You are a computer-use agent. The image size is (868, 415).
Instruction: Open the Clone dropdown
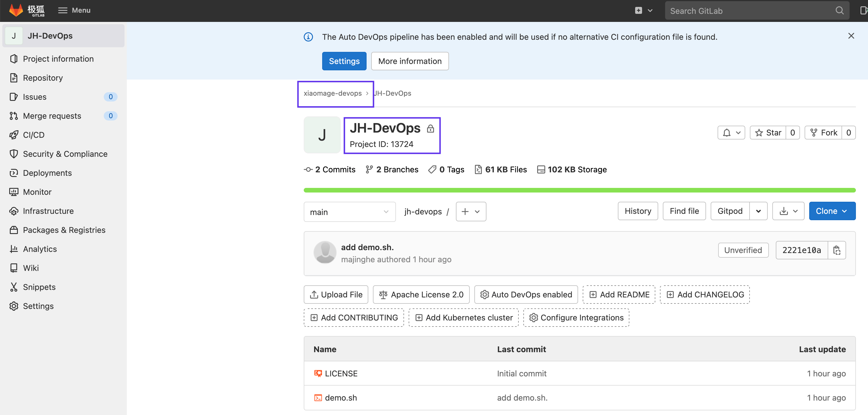832,211
